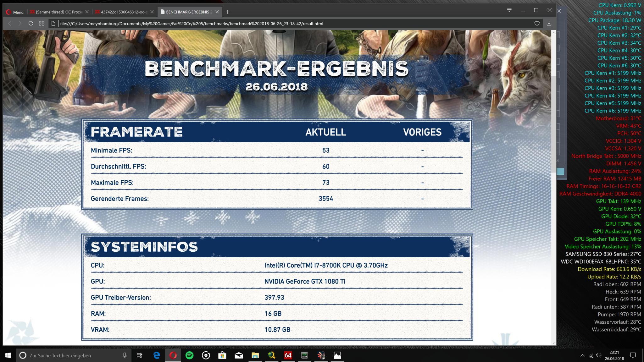Switch to the 437422d1530046312-oc-p tab
644x362 pixels.
(x=122, y=12)
